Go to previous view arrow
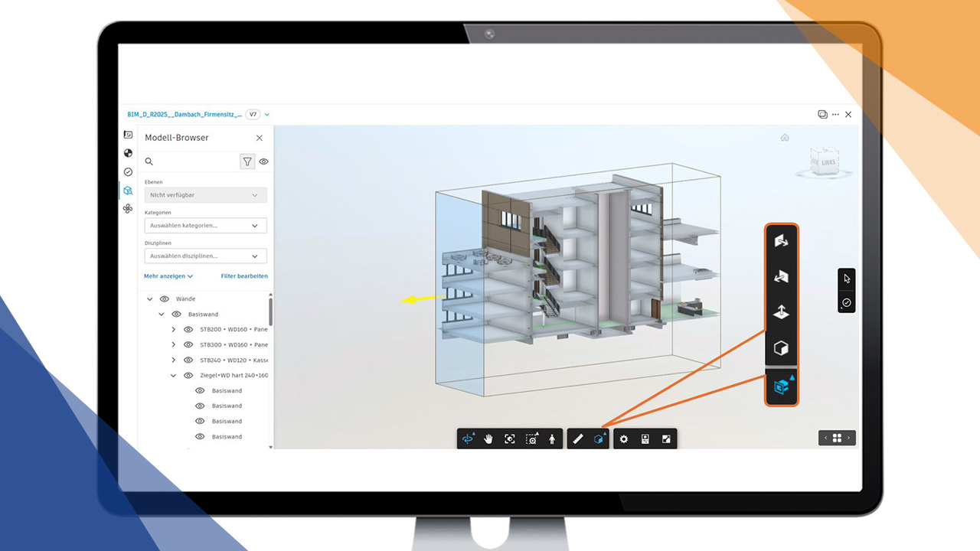Image resolution: width=980 pixels, height=551 pixels. click(825, 438)
